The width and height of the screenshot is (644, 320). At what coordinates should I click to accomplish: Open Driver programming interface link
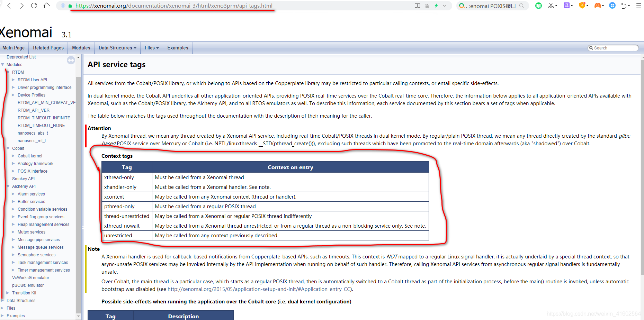point(45,88)
